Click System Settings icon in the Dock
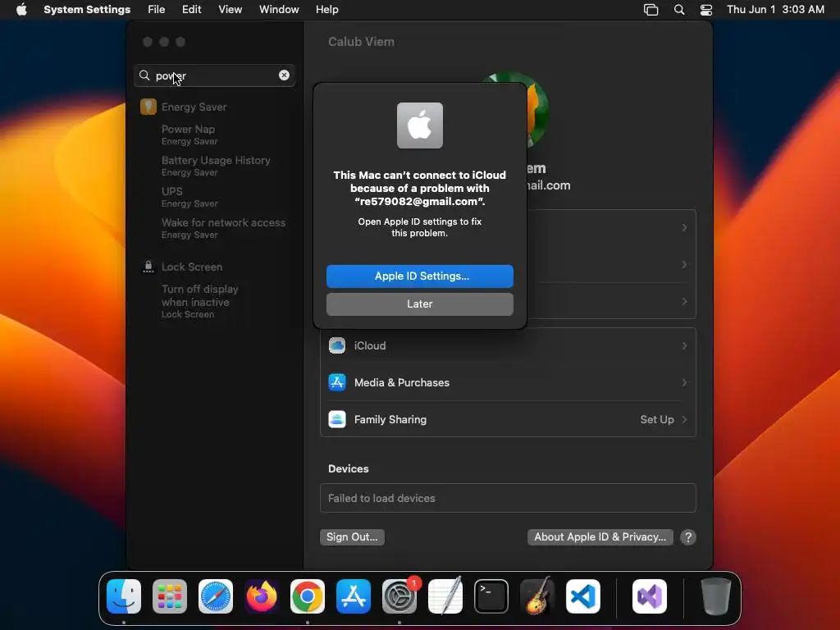 tap(399, 596)
